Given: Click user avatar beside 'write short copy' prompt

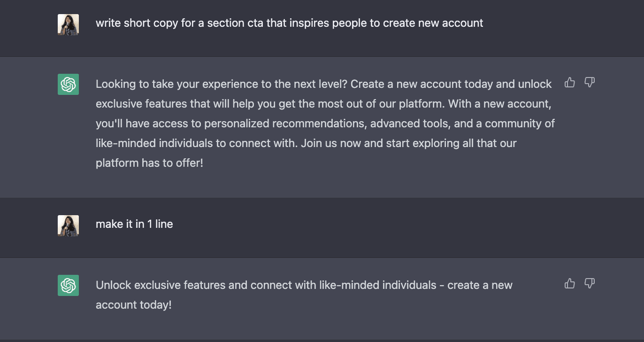Looking at the screenshot, I should coord(68,24).
